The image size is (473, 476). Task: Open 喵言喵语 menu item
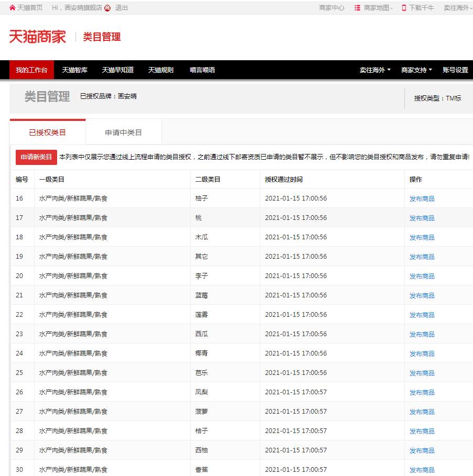tap(203, 70)
